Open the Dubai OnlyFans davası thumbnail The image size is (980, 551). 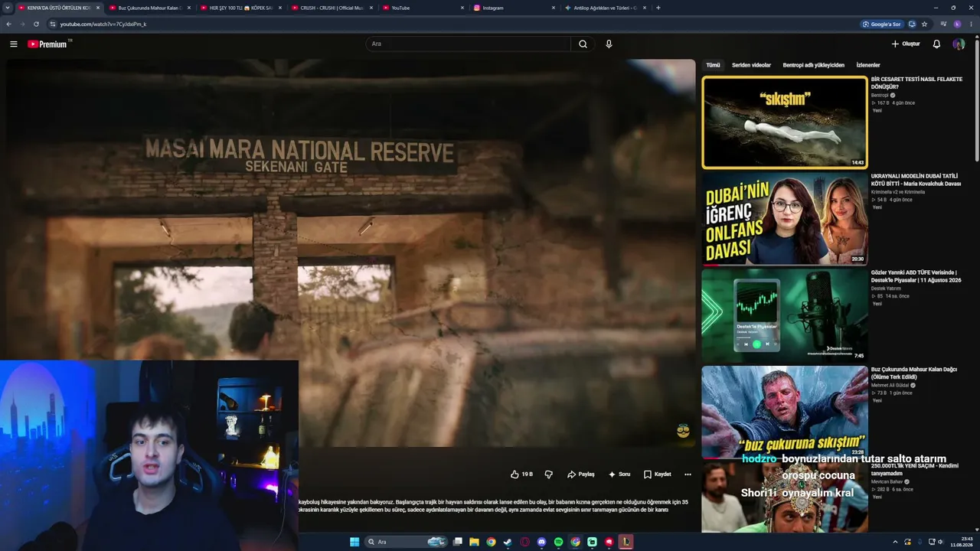pyautogui.click(x=785, y=218)
